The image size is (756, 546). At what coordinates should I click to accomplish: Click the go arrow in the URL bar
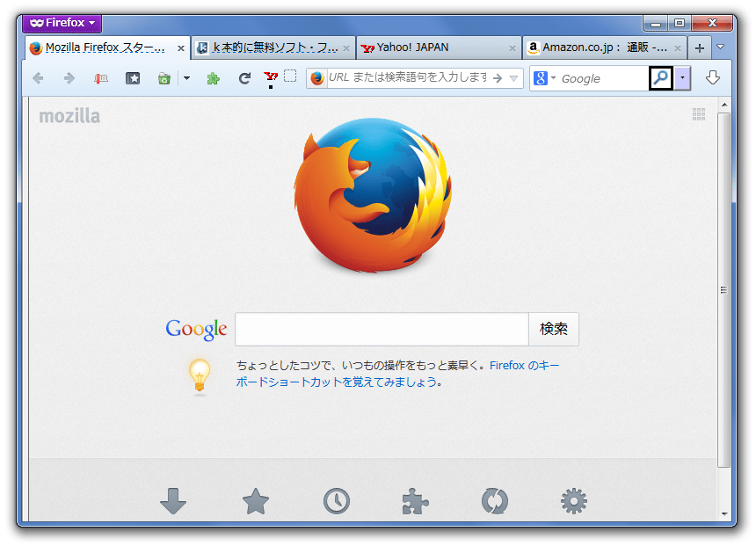(498, 78)
